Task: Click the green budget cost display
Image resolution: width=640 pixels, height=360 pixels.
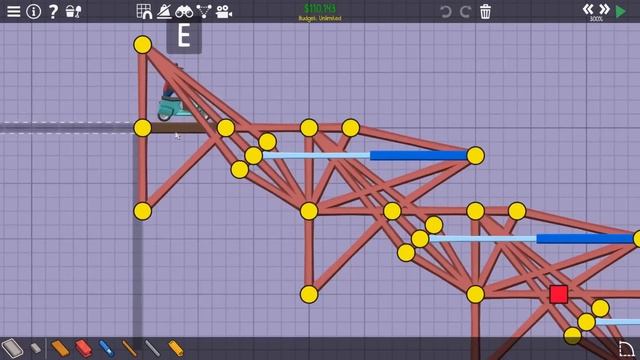Action: tap(320, 9)
